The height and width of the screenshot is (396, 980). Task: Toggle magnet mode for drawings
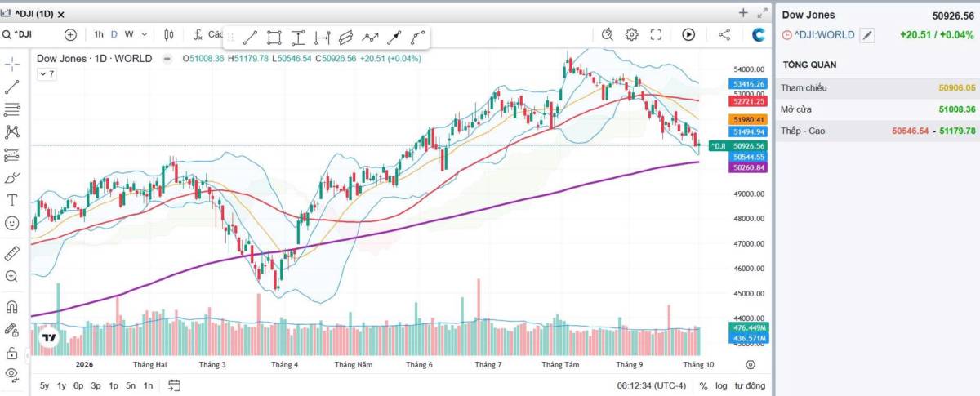point(12,307)
